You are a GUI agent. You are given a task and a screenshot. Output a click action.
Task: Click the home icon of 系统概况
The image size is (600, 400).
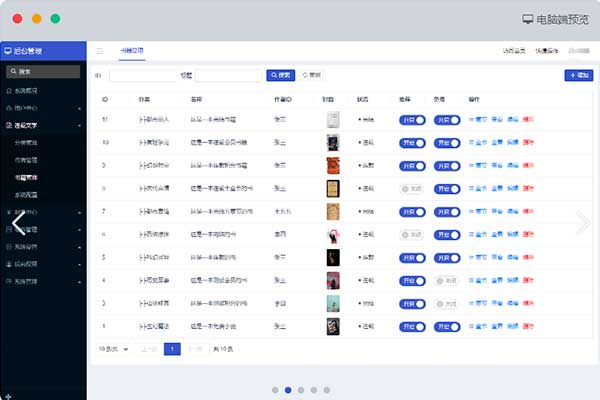click(9, 91)
